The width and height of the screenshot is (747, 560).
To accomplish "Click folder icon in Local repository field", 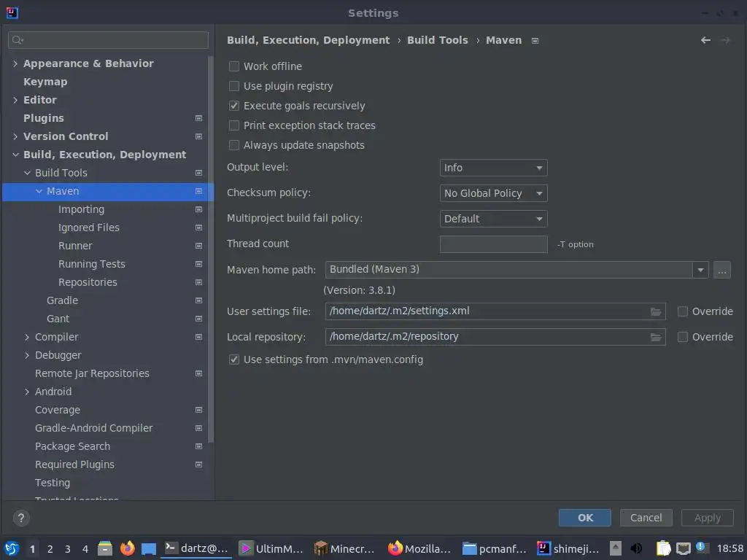I will point(656,337).
